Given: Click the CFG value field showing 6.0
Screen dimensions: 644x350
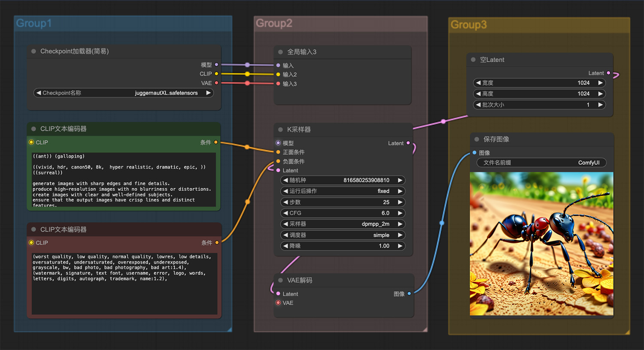Looking at the screenshot, I should (343, 213).
